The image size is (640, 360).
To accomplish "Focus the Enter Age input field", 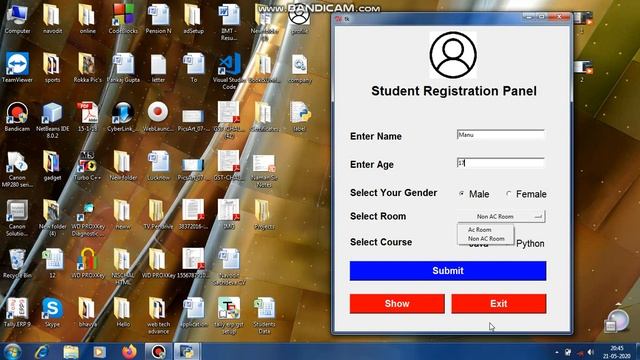I will coord(501,163).
